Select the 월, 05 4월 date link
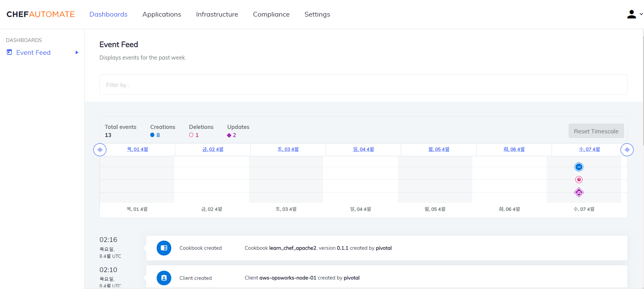The width and height of the screenshot is (644, 289). 439,149
